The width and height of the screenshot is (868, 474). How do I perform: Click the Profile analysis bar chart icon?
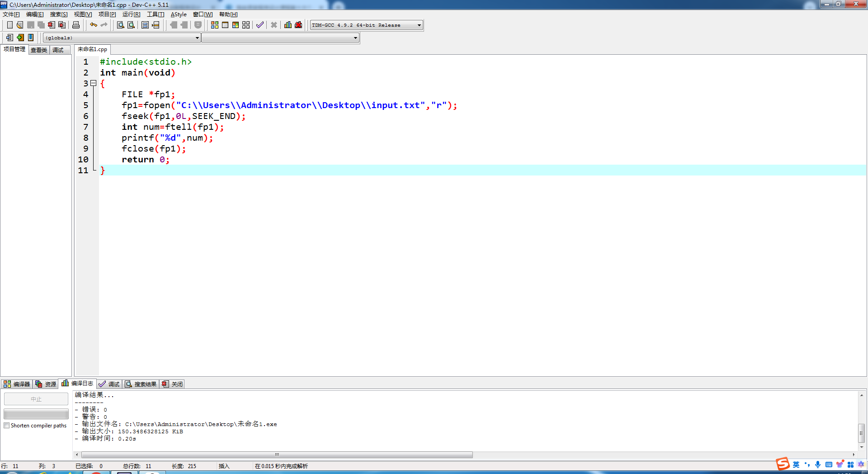(x=288, y=25)
